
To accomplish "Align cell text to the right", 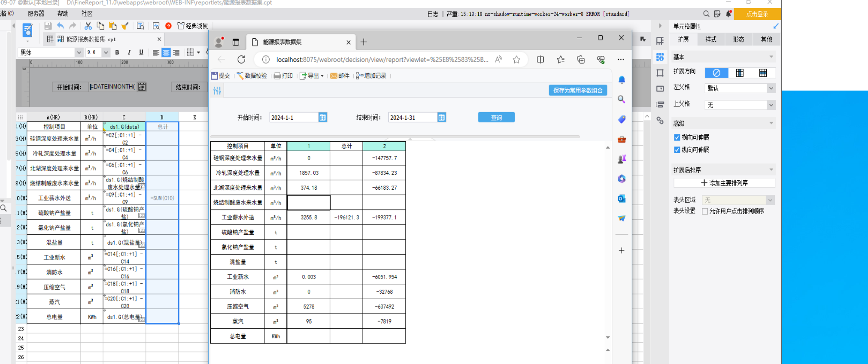I will tap(176, 52).
